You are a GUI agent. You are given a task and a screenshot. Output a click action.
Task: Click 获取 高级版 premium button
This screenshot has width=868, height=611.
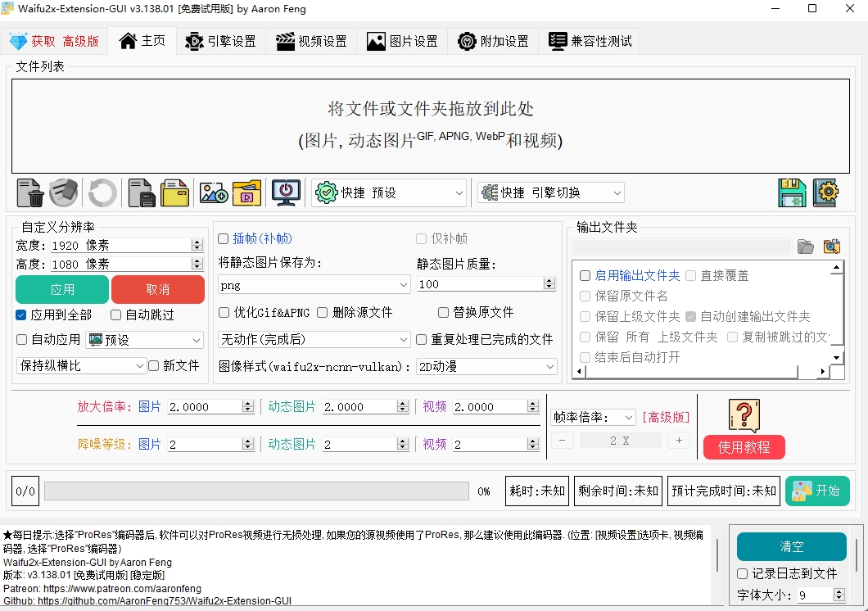[54, 41]
